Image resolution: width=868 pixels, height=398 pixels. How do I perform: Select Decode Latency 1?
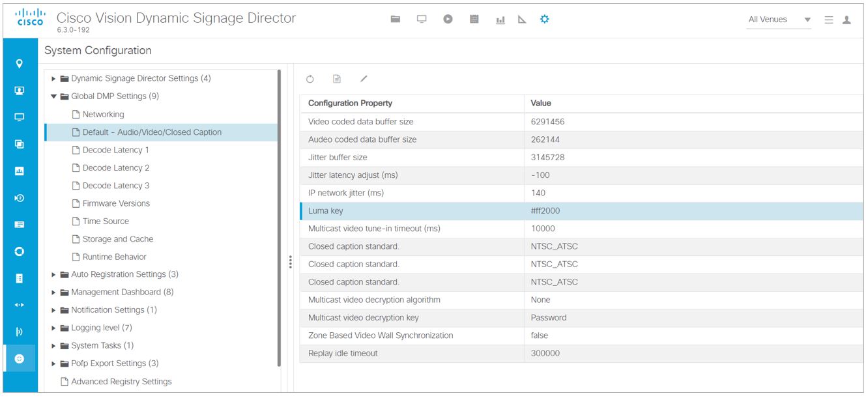pyautogui.click(x=116, y=150)
